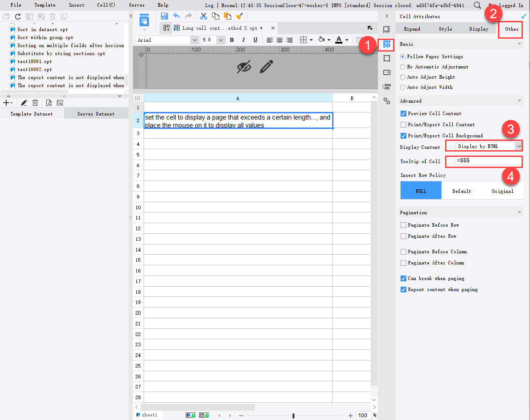Apply italic formatting

(x=243, y=40)
